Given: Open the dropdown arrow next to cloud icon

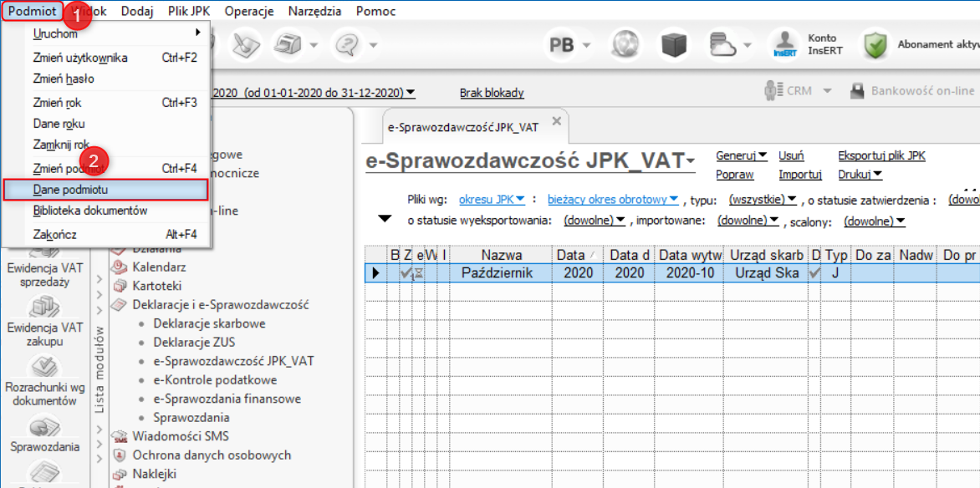Looking at the screenshot, I should (748, 45).
